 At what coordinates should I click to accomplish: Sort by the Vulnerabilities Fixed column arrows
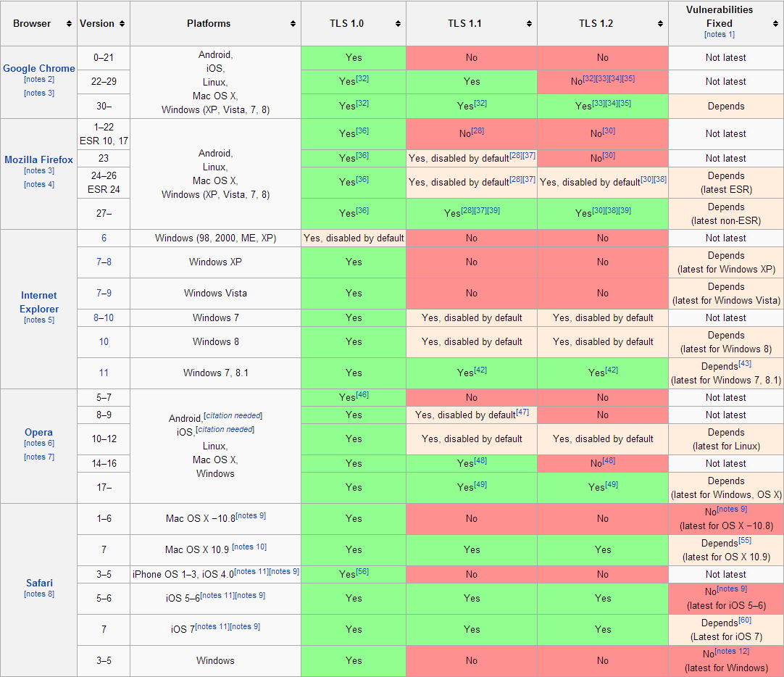click(x=775, y=23)
